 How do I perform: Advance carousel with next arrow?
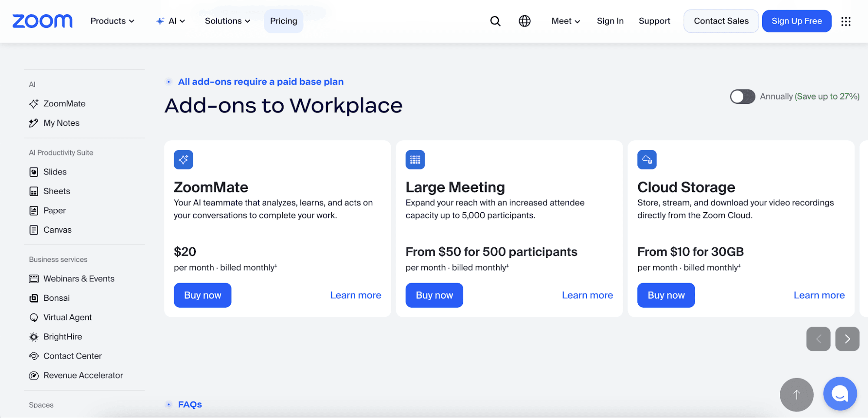point(847,339)
